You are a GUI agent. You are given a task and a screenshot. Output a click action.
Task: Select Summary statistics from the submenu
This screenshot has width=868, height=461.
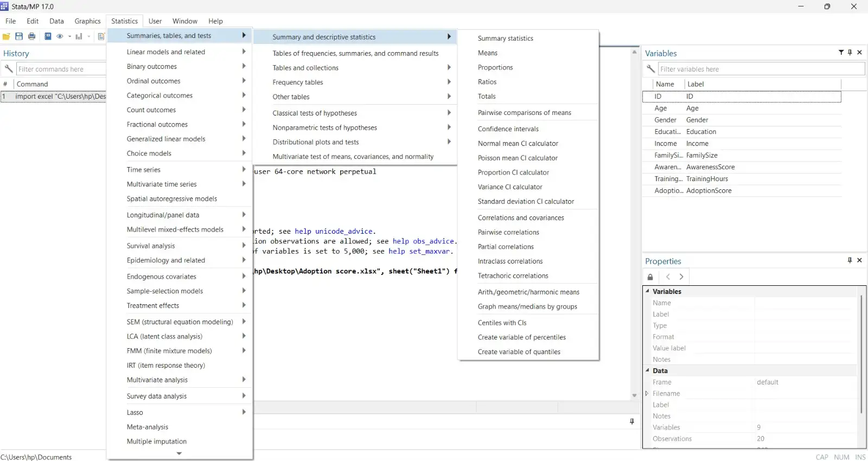pos(505,39)
